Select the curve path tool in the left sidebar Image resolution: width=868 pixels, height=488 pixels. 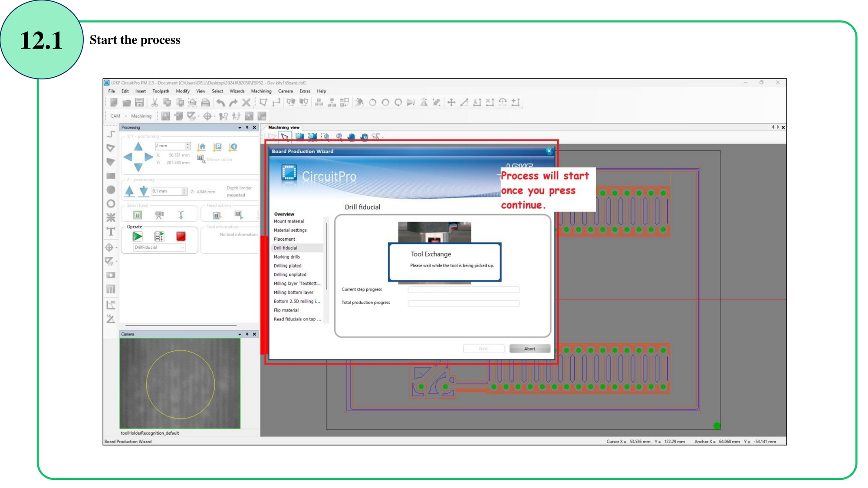tap(111, 134)
